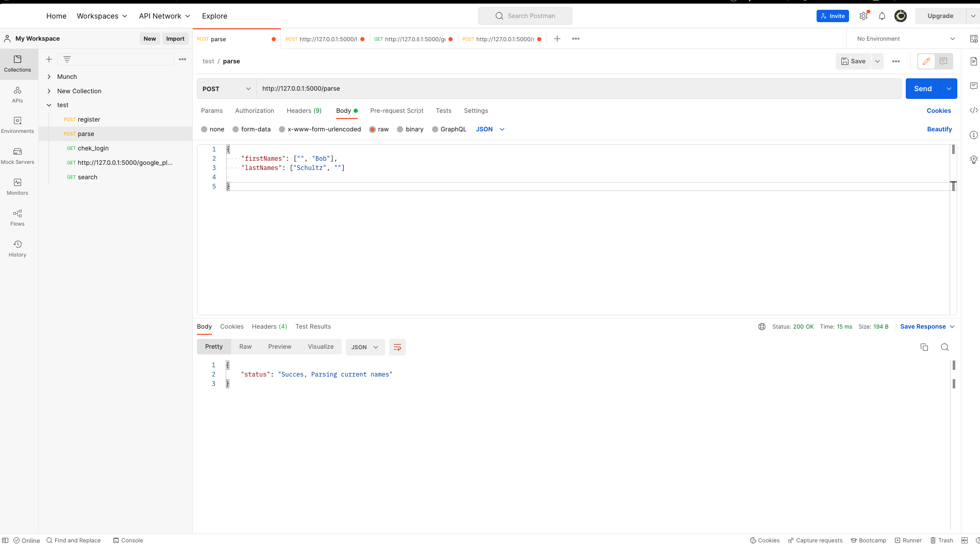
Task: Open the Test Results tab
Action: [x=313, y=327]
